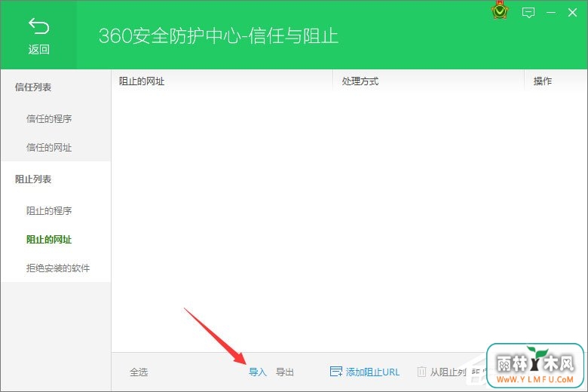588x392 pixels.
Task: Select 阻止的网址 in sidebar
Action: [x=49, y=239]
